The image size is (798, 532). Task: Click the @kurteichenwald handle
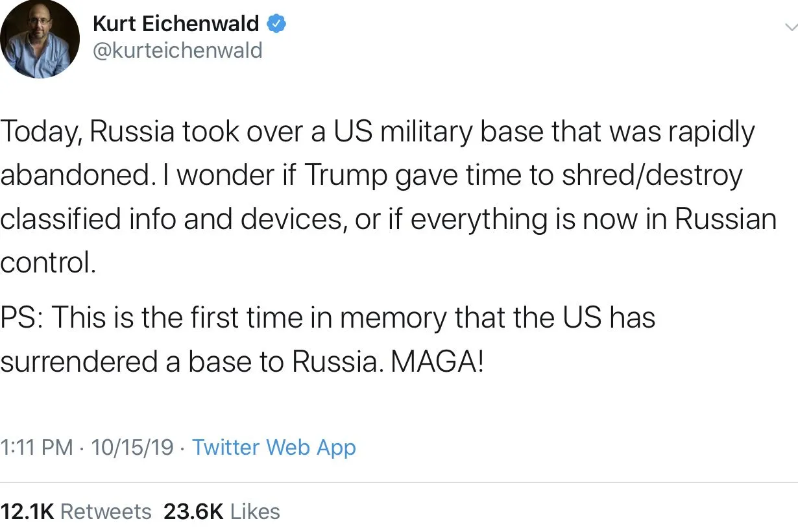(177, 51)
